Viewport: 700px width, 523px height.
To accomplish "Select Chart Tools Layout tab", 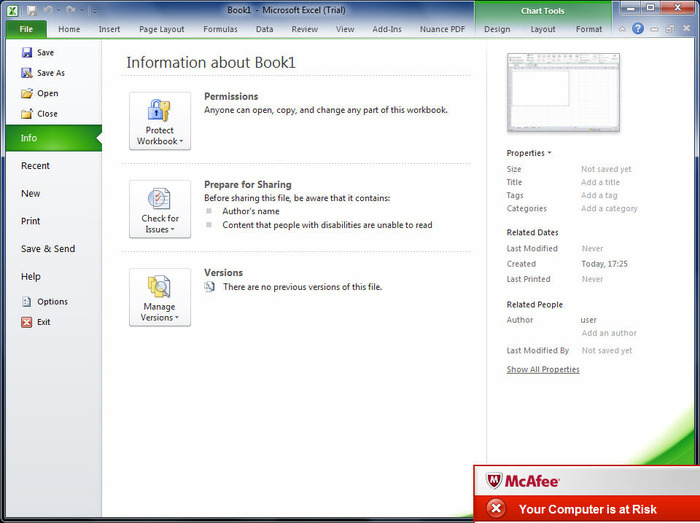I will click(543, 29).
